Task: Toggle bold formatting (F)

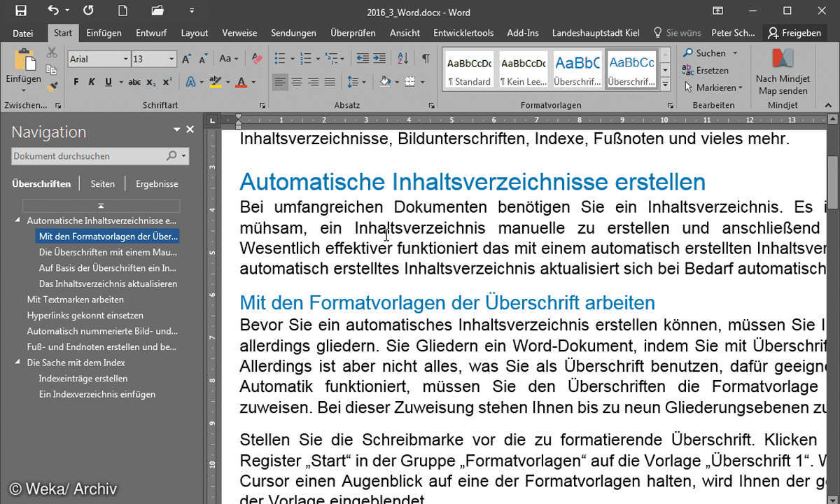Action: coord(76,83)
